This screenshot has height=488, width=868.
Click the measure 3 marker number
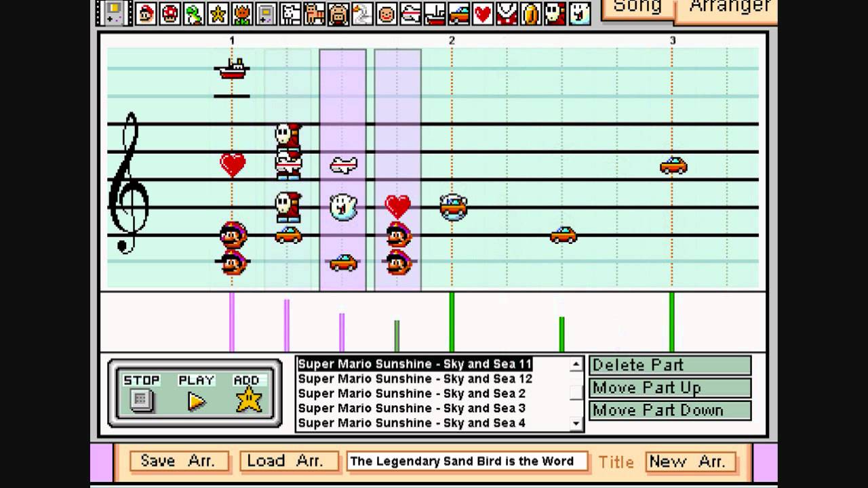[x=673, y=41]
